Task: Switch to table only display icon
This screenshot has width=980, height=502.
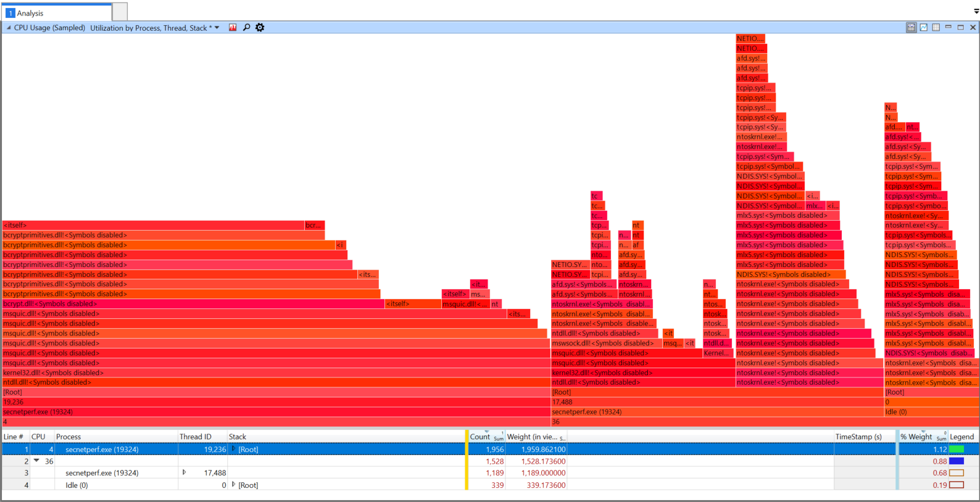Action: point(936,28)
